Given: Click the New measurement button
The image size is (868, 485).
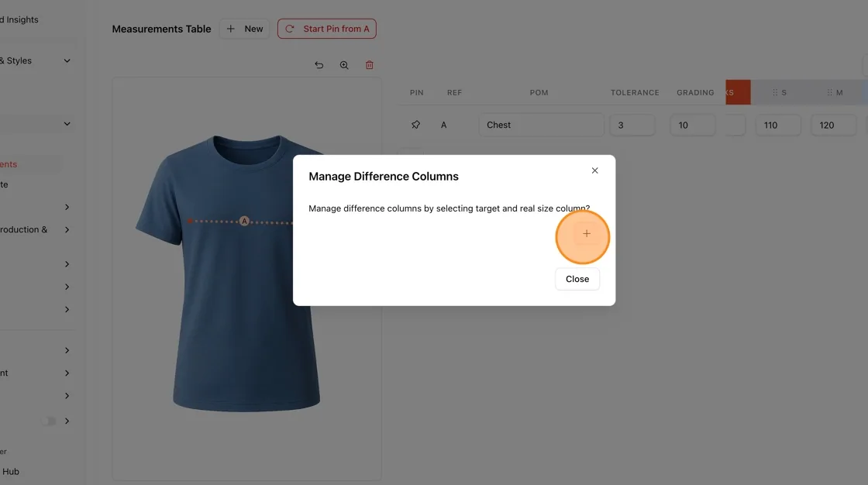Looking at the screenshot, I should pyautogui.click(x=244, y=29).
